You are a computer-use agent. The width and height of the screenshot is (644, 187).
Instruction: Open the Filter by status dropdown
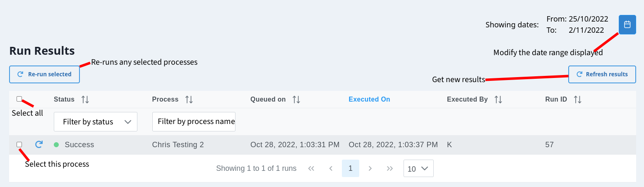[x=96, y=122]
